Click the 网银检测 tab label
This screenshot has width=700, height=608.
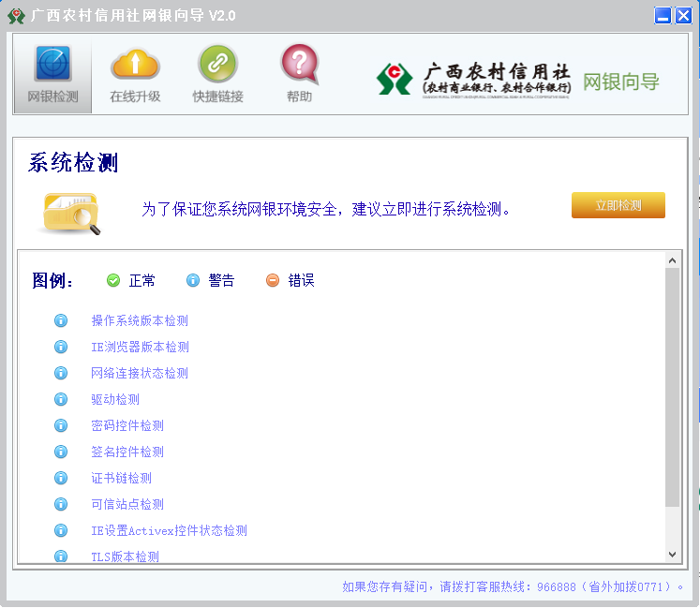coord(52,96)
